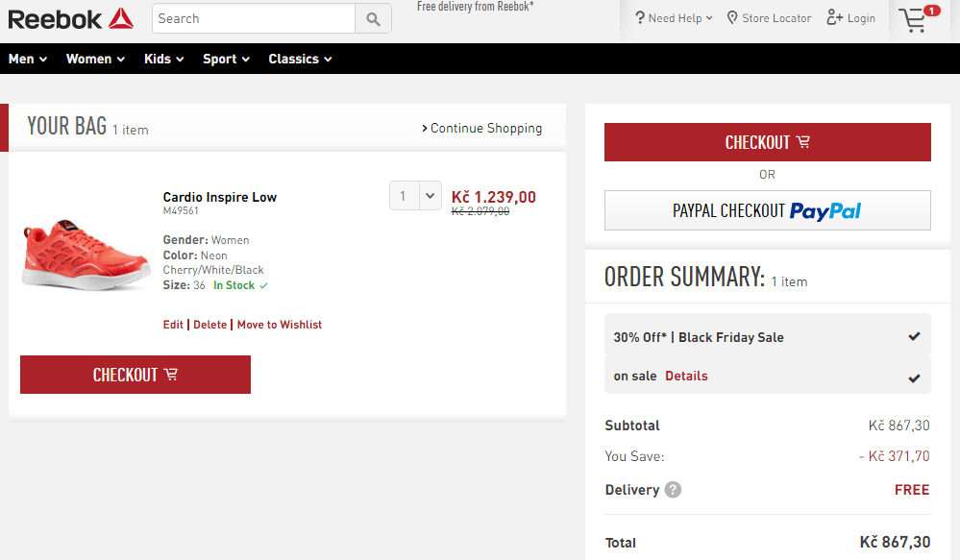This screenshot has height=560, width=960.
Task: Toggle the on sale checkmark
Action: click(914, 378)
